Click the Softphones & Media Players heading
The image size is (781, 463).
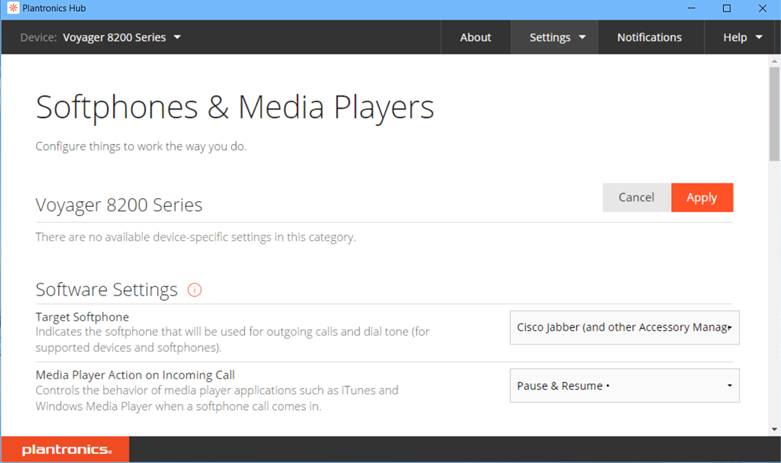pos(235,108)
